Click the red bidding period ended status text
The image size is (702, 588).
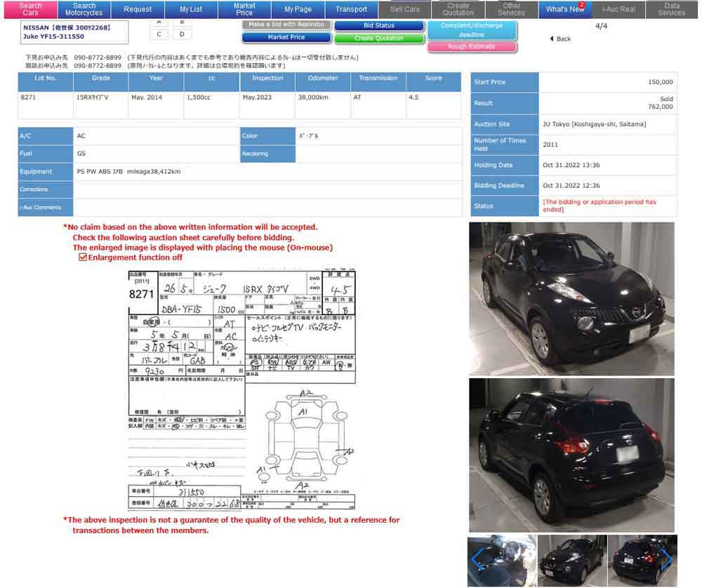[600, 206]
